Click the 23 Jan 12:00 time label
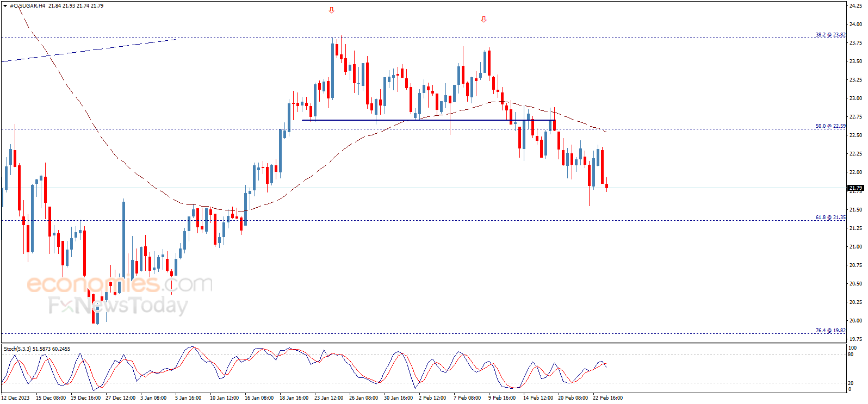This screenshot has height=404, width=868. [x=328, y=398]
